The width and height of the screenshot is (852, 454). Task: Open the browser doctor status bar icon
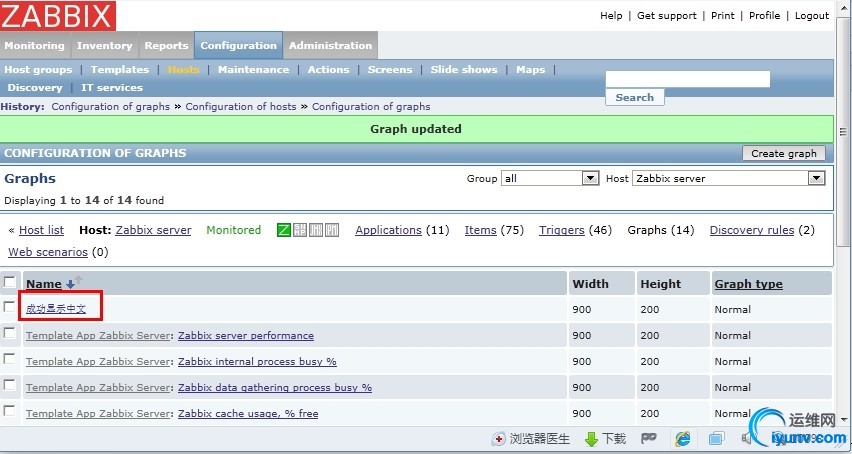tap(498, 439)
